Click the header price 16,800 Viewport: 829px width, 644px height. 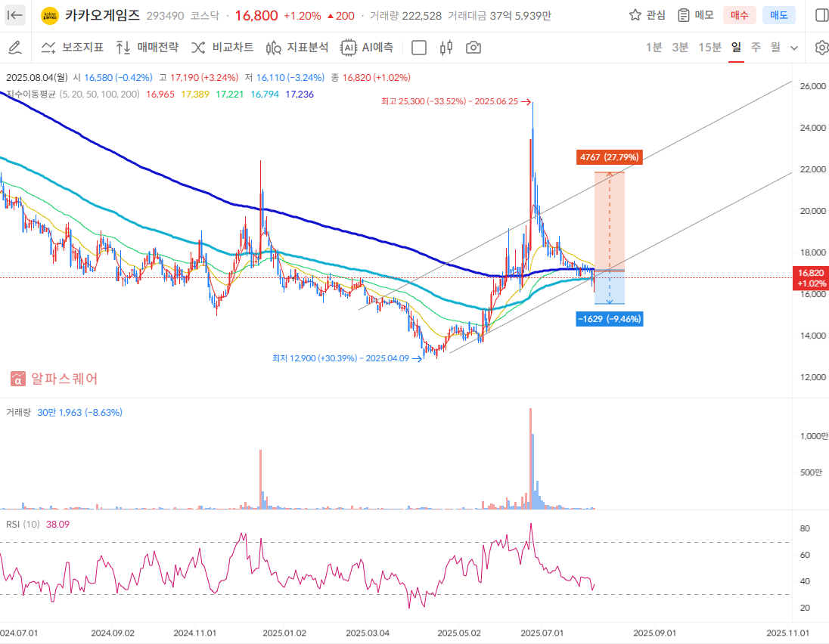coord(256,16)
